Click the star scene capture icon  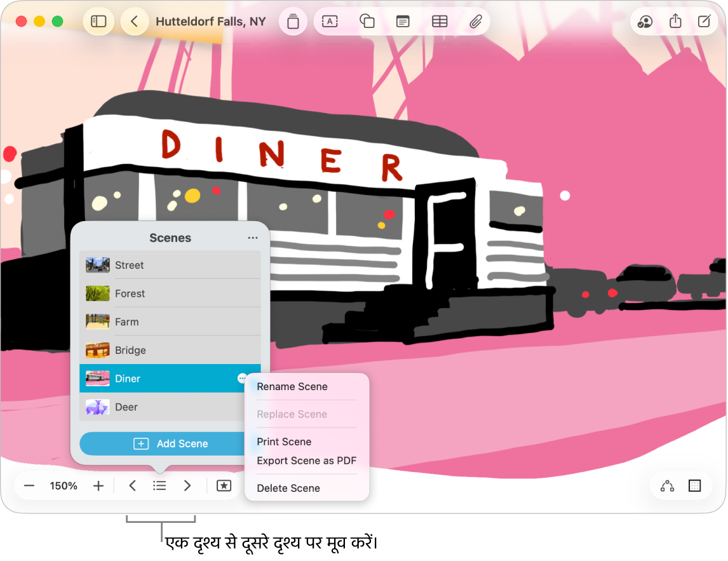click(224, 486)
